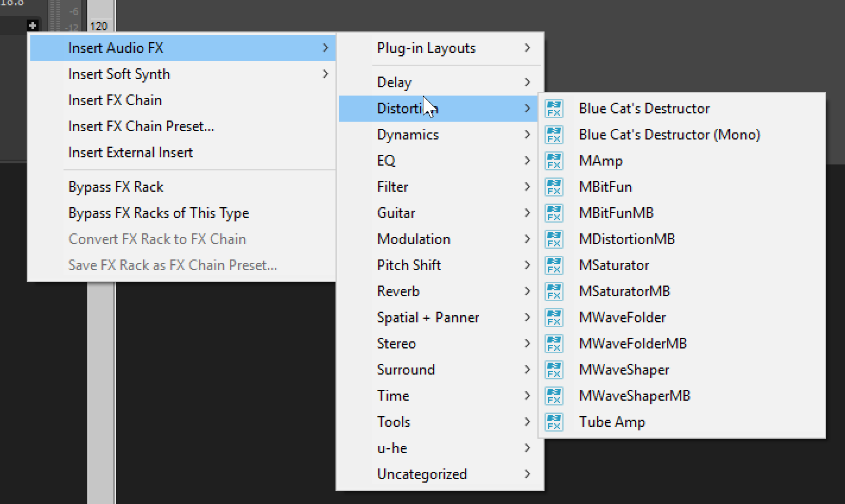Select Insert Soft Synth from the menu

point(119,74)
